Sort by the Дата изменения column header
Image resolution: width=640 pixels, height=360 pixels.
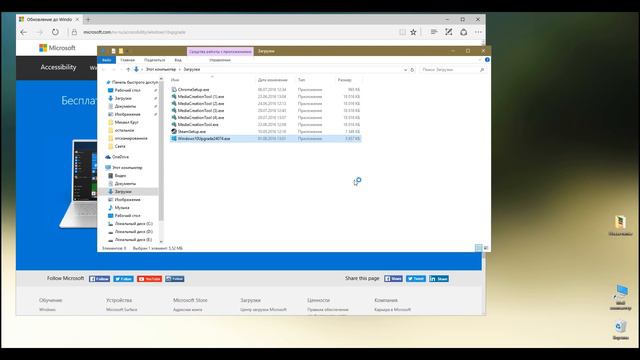click(x=273, y=80)
